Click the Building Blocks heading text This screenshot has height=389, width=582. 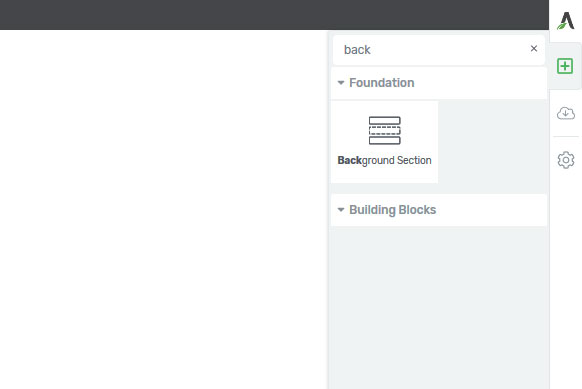[x=392, y=210]
